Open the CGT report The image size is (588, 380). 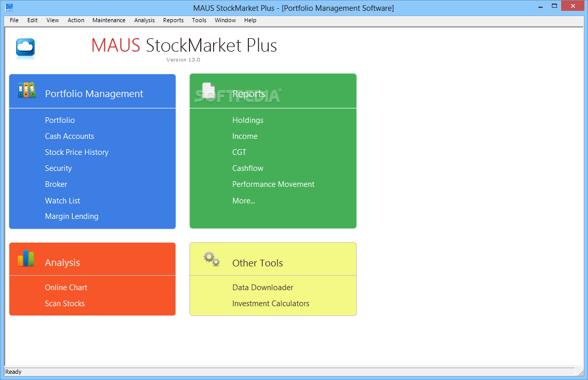coord(239,152)
